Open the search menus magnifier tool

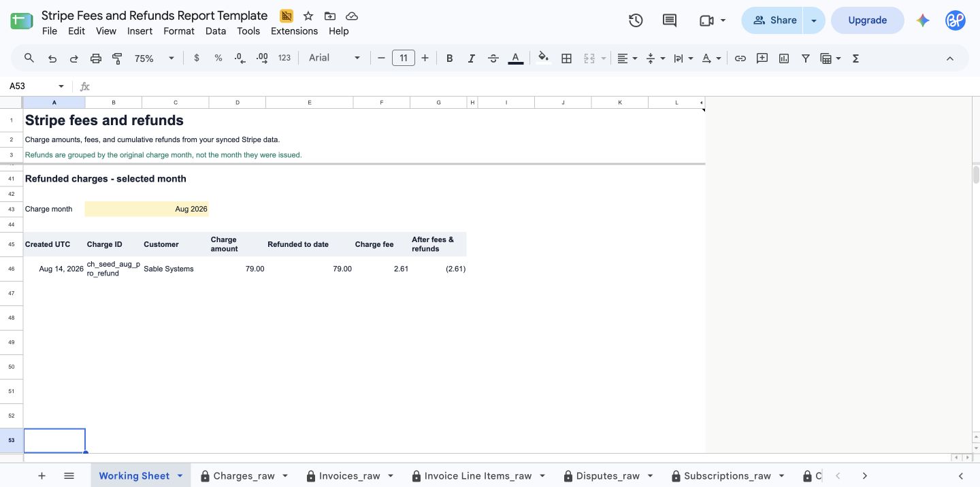click(x=29, y=58)
